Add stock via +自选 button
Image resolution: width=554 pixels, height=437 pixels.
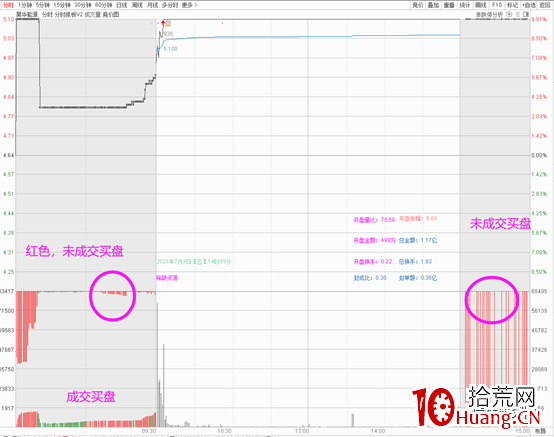point(529,5)
